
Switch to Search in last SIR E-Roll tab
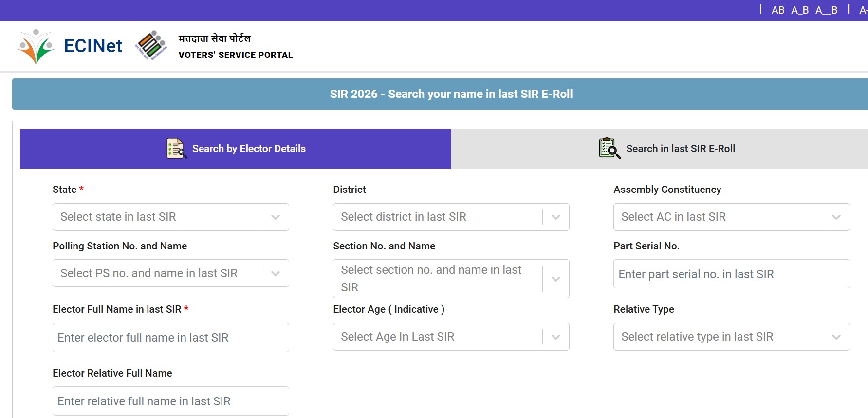(x=660, y=149)
